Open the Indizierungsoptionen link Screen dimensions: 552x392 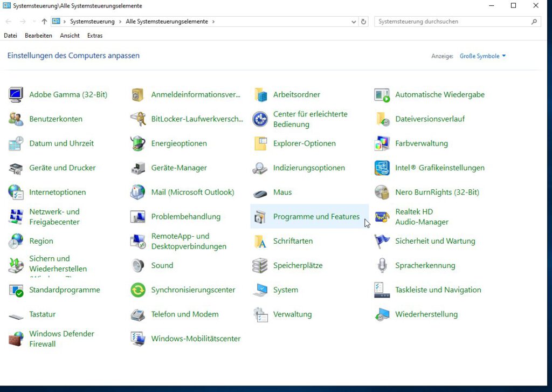[309, 168]
